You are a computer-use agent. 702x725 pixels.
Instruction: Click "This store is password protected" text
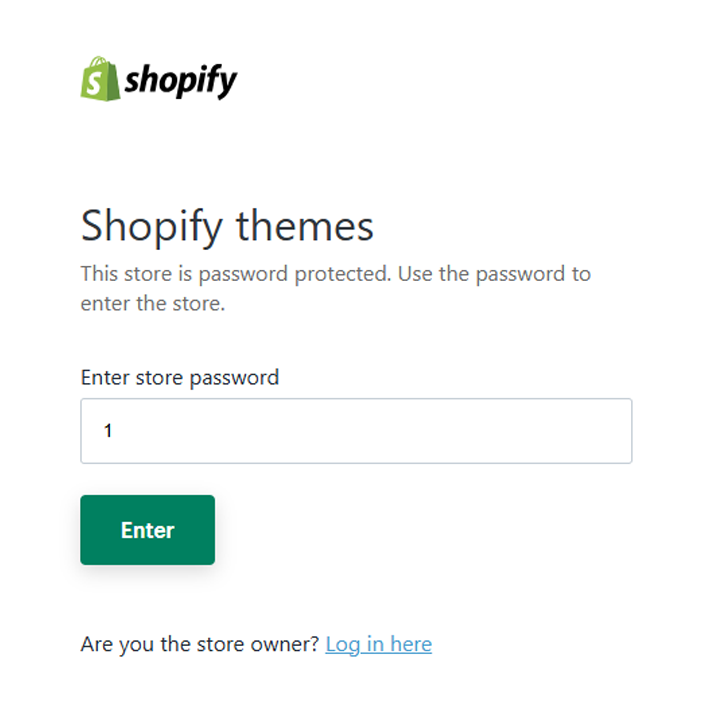[236, 274]
